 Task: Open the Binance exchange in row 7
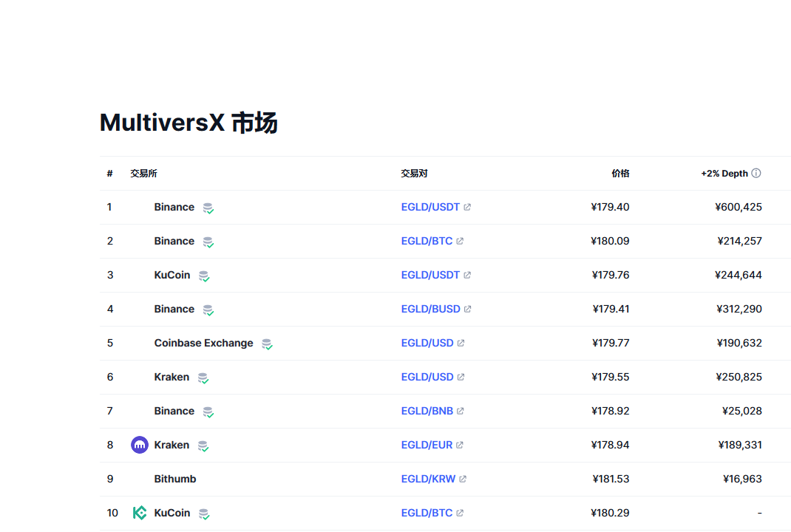pyautogui.click(x=174, y=411)
